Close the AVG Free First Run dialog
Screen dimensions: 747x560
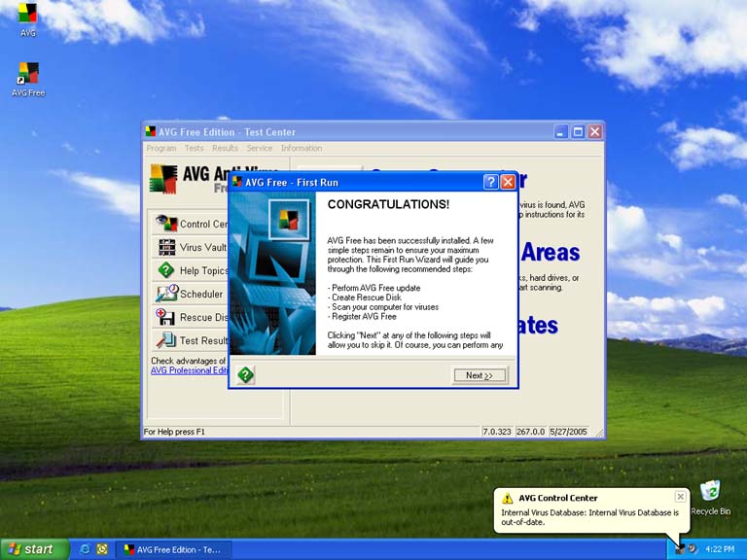pyautogui.click(x=507, y=182)
